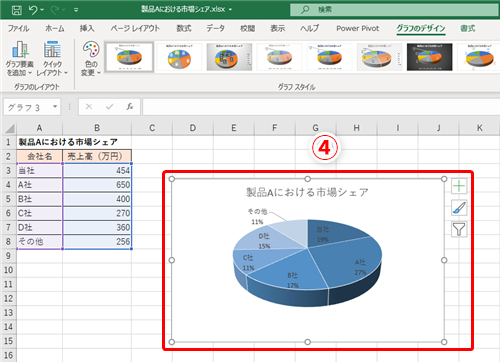The width and height of the screenshot is (500, 362).
Task: Click cell with value 270
Action: (x=97, y=213)
